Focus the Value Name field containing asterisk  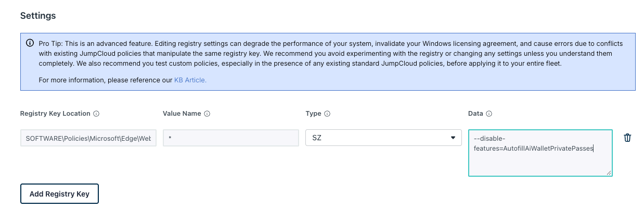[x=231, y=138]
